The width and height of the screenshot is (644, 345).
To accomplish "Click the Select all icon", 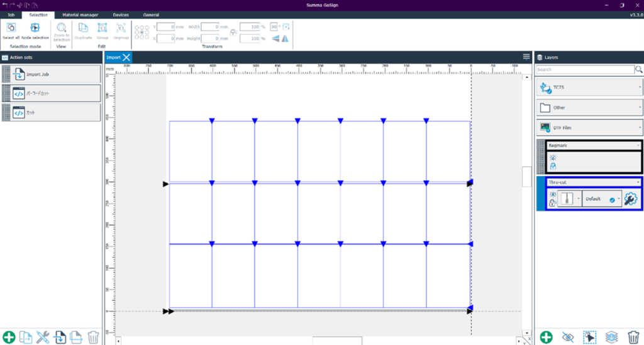I will (11, 28).
